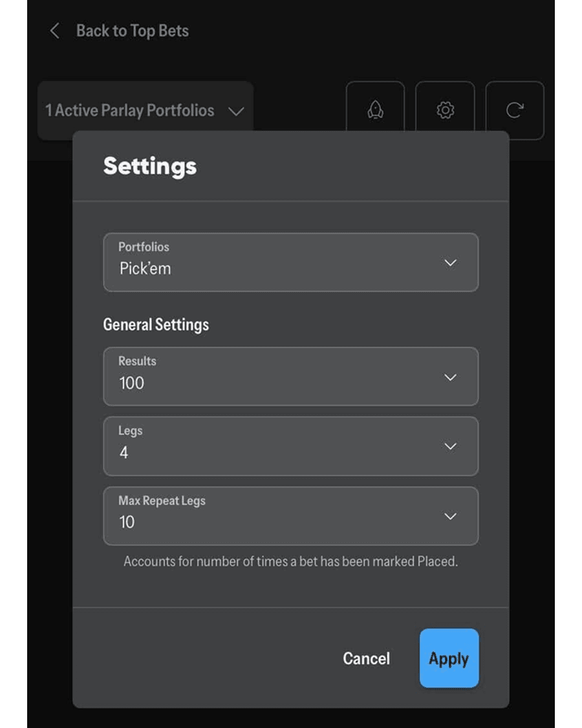Expand the Results dropdown showing 100
Image resolution: width=582 pixels, height=728 pixels.
(x=290, y=377)
